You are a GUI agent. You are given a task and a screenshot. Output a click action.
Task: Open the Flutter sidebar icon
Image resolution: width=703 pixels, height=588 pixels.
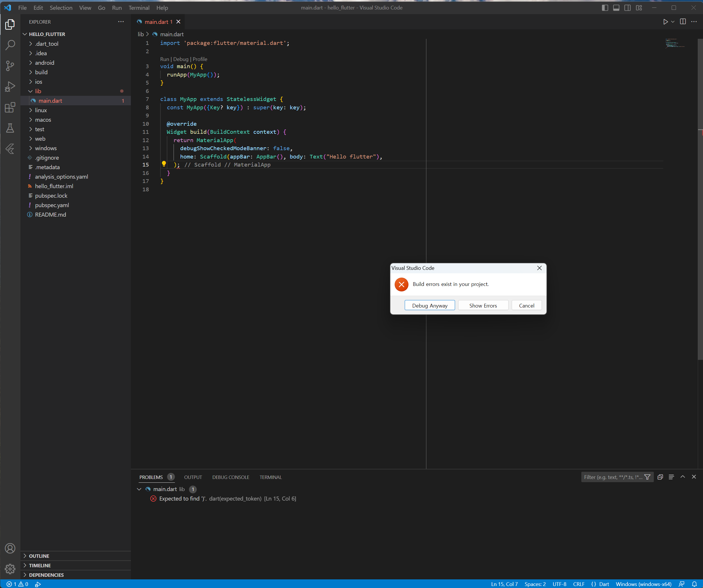10,149
